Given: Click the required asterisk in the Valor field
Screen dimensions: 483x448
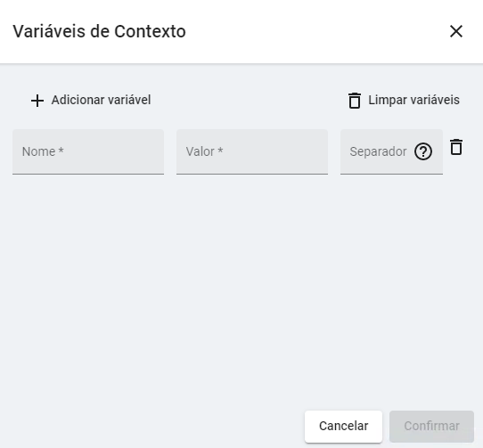Looking at the screenshot, I should coord(220,151).
